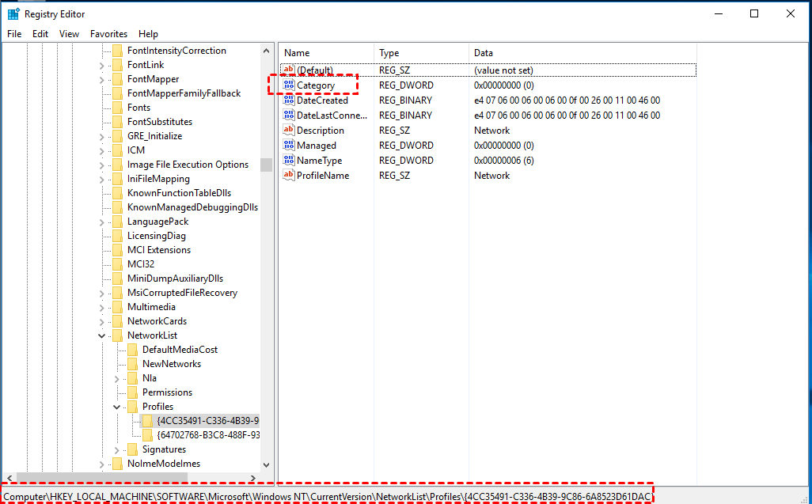Expand the Signatures tree node
The height and width of the screenshot is (504, 812).
(117, 449)
